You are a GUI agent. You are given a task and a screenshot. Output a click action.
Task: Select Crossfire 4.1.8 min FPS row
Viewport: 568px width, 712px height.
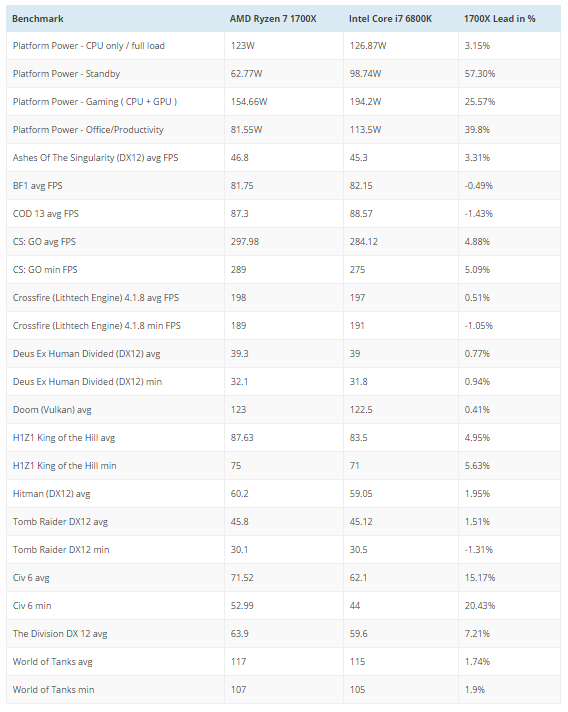pyautogui.click(x=283, y=326)
